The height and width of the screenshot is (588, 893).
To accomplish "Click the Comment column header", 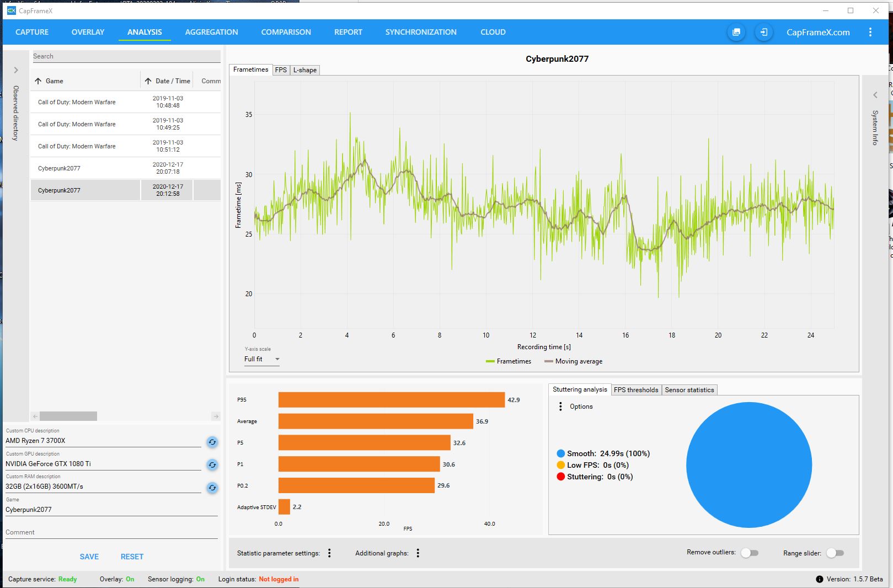I will (211, 81).
